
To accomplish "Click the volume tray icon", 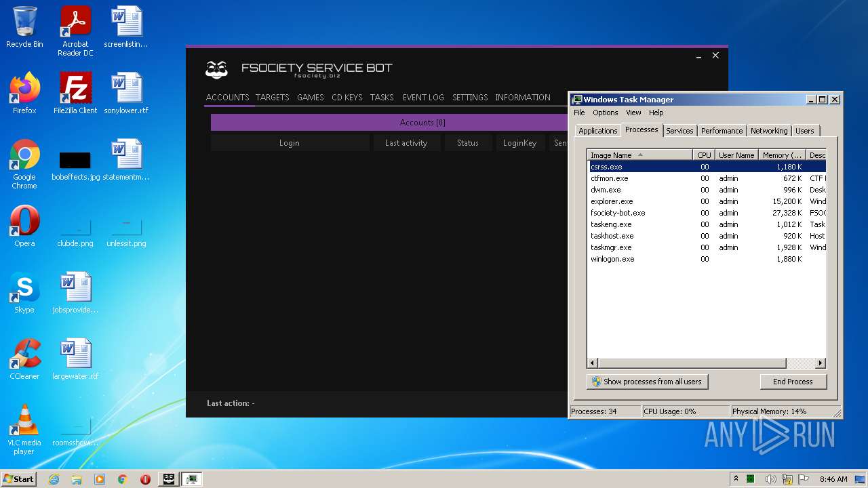I will tap(770, 479).
